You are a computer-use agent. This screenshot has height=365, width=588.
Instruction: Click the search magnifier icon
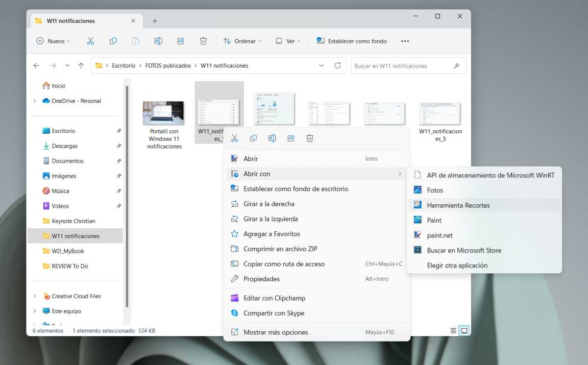tap(457, 66)
